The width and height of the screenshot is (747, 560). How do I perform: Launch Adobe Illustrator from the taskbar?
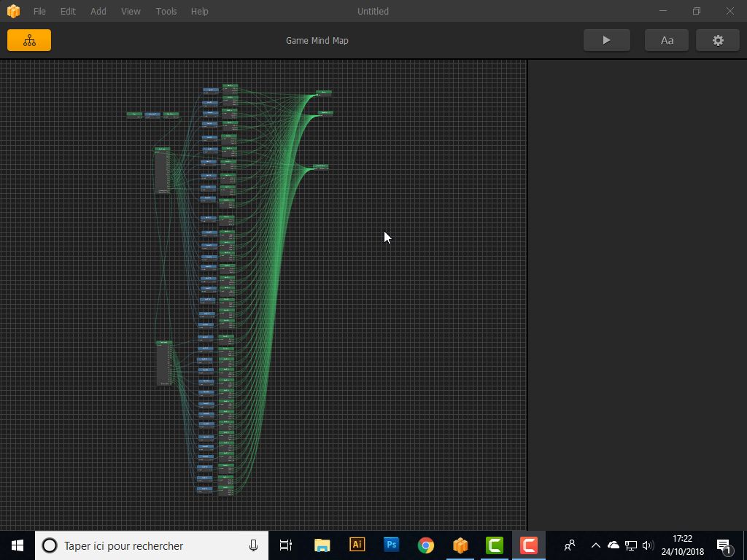(x=357, y=545)
